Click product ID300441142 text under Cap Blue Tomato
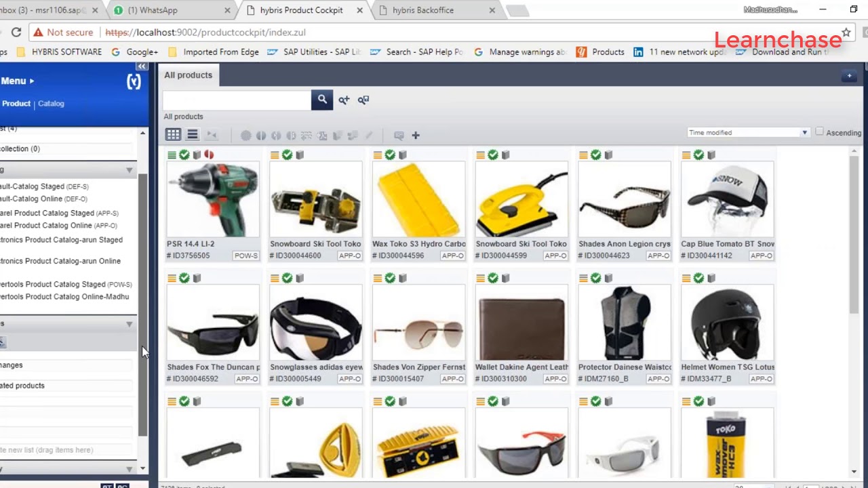Viewport: 868px width, 488px height. point(706,256)
